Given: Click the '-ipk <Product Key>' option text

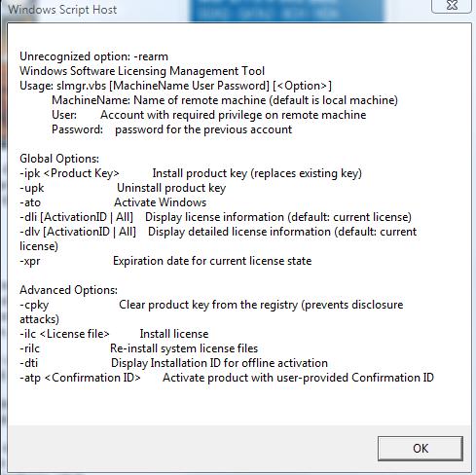Looking at the screenshot, I should pos(69,173).
